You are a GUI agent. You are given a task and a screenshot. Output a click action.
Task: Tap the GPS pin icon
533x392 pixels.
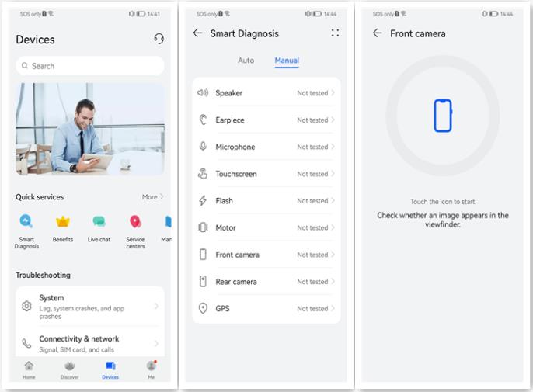[x=203, y=308]
